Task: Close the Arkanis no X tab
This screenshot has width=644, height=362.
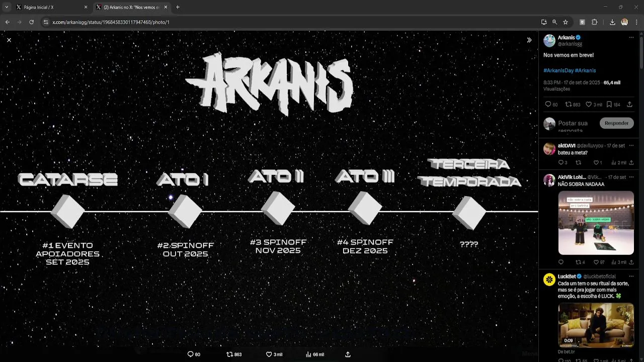Action: pyautogui.click(x=166, y=7)
